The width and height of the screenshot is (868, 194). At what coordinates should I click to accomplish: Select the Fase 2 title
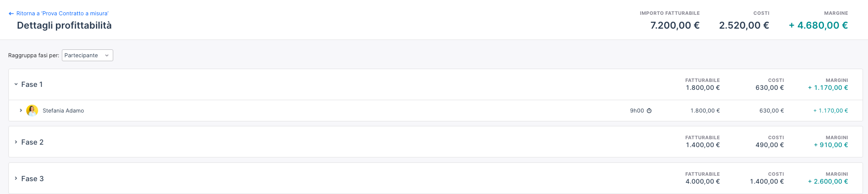pos(33,142)
